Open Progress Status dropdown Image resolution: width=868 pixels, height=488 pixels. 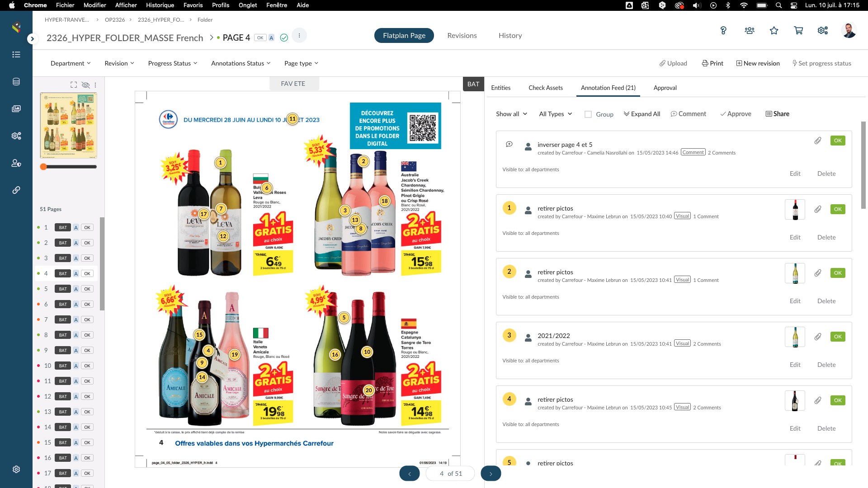coord(173,63)
